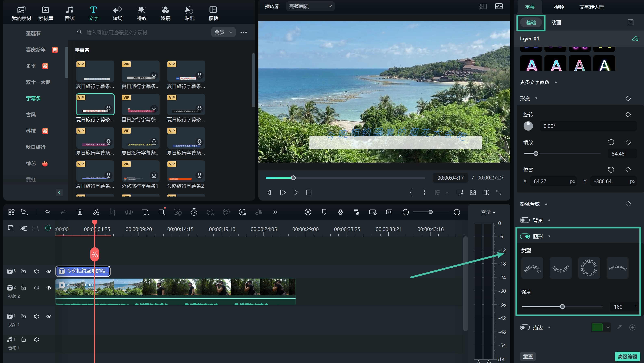
Task: Record voiceover with the microphone icon
Action: click(340, 212)
